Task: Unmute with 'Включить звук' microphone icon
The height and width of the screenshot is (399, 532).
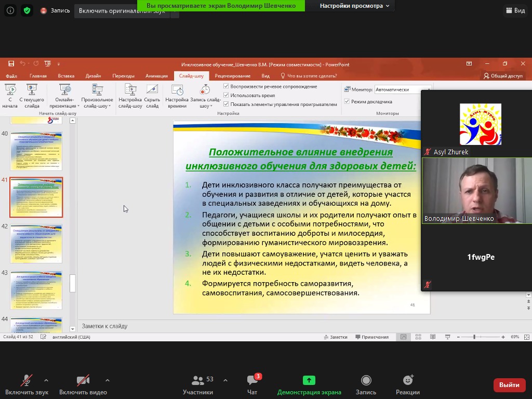Action: (x=26, y=381)
